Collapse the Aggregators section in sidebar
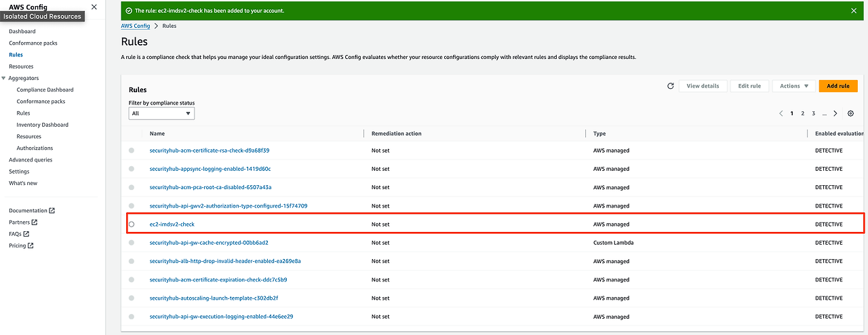Viewport: 868px width, 335px height. click(4, 78)
